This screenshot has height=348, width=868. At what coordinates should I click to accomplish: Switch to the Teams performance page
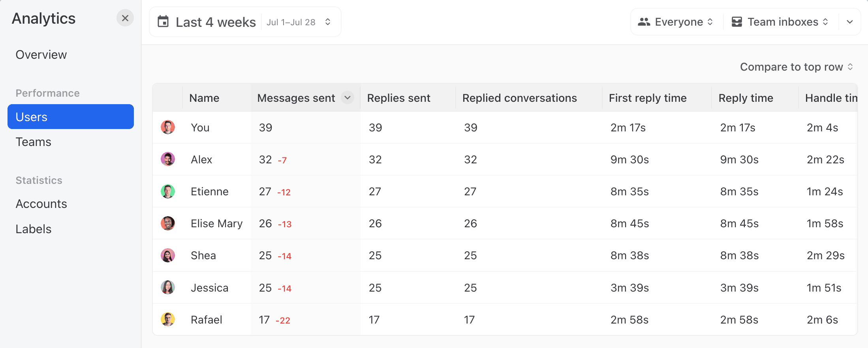33,142
